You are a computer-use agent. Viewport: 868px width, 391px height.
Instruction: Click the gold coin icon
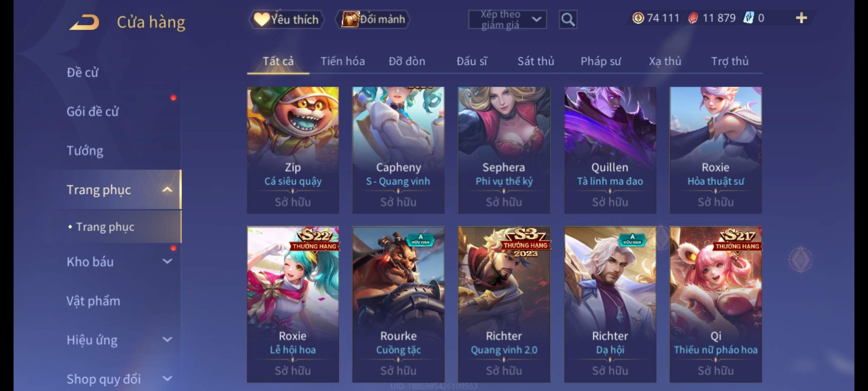(638, 18)
